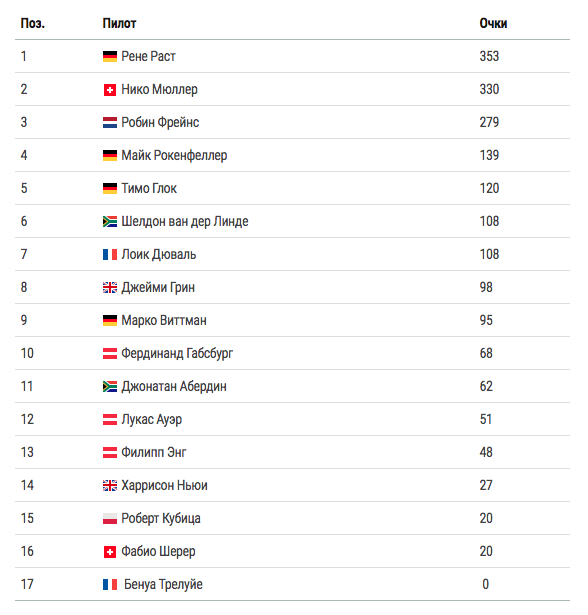588x615 pixels.
Task: Click the Swiss flag beside Нико Мюллер
Action: click(110, 90)
